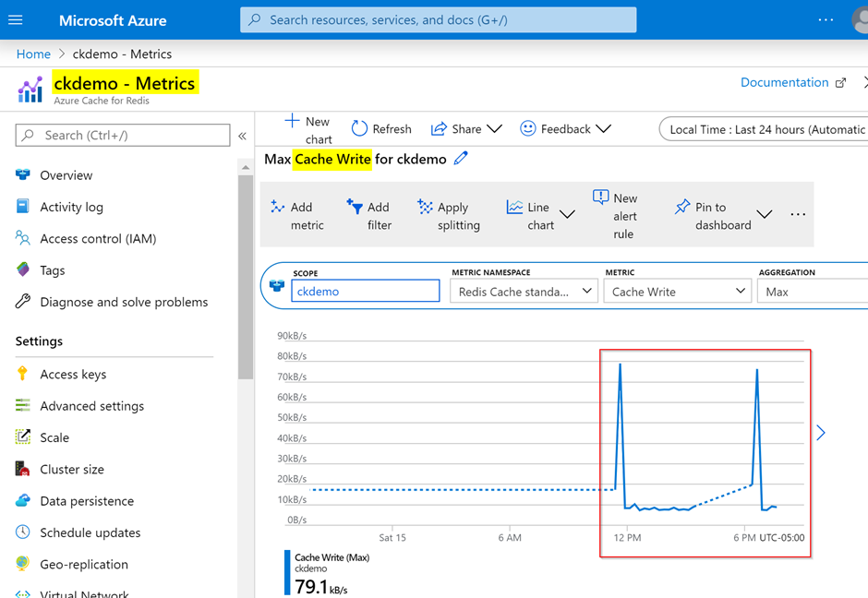Click the Access control (IAM) people icon
This screenshot has height=598, width=868.
click(x=23, y=238)
